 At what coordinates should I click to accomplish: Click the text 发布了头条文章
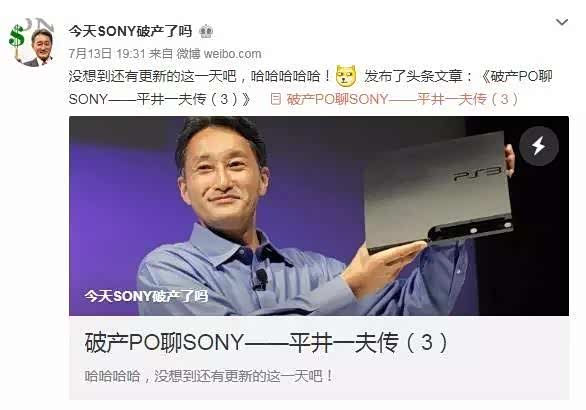pos(413,76)
